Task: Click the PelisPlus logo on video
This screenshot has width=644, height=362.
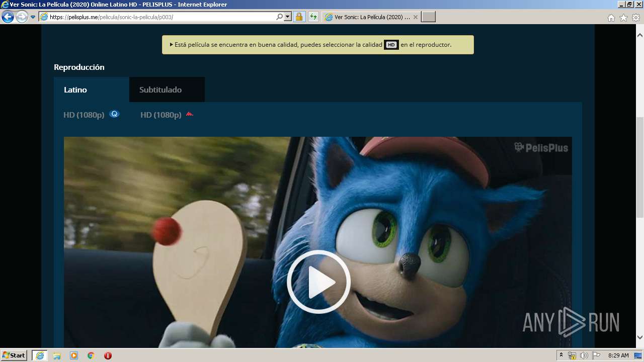Action: click(x=541, y=147)
